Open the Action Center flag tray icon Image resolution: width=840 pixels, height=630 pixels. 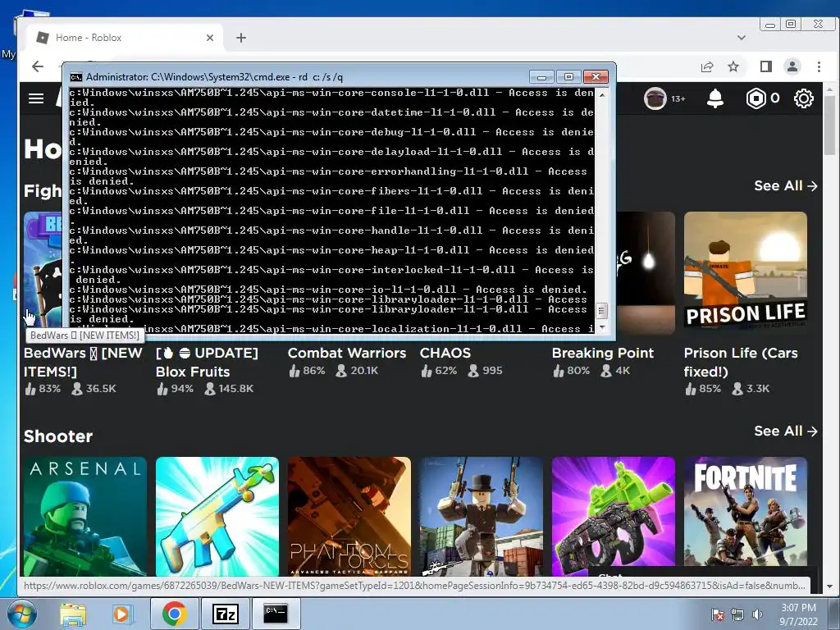pos(717,614)
